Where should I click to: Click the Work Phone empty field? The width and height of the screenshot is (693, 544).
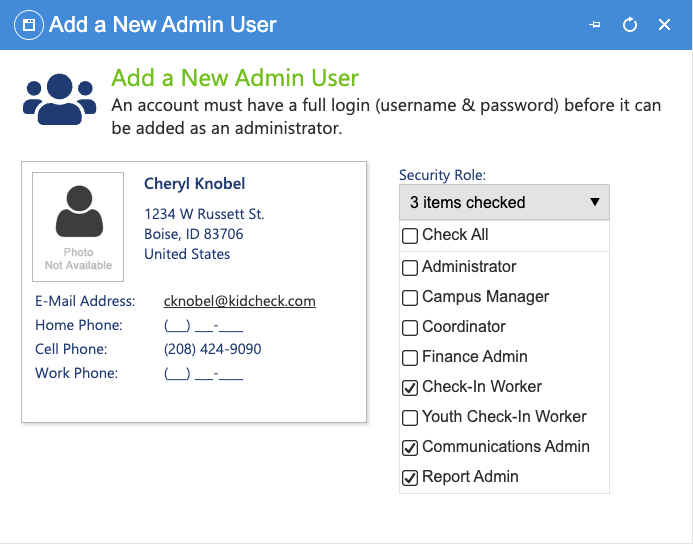coord(203,373)
